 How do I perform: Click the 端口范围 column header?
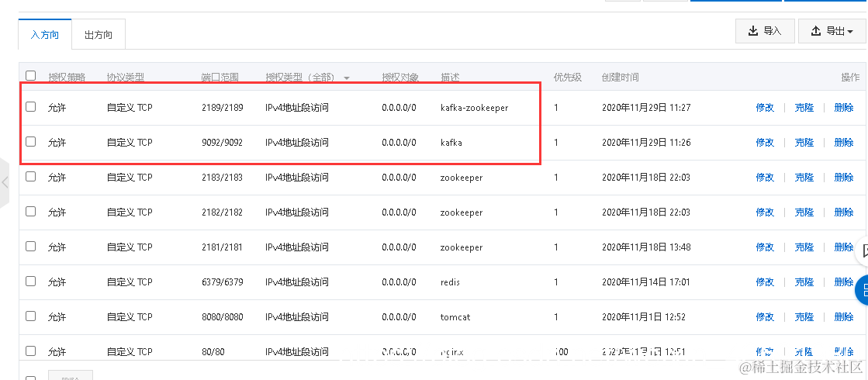[220, 78]
